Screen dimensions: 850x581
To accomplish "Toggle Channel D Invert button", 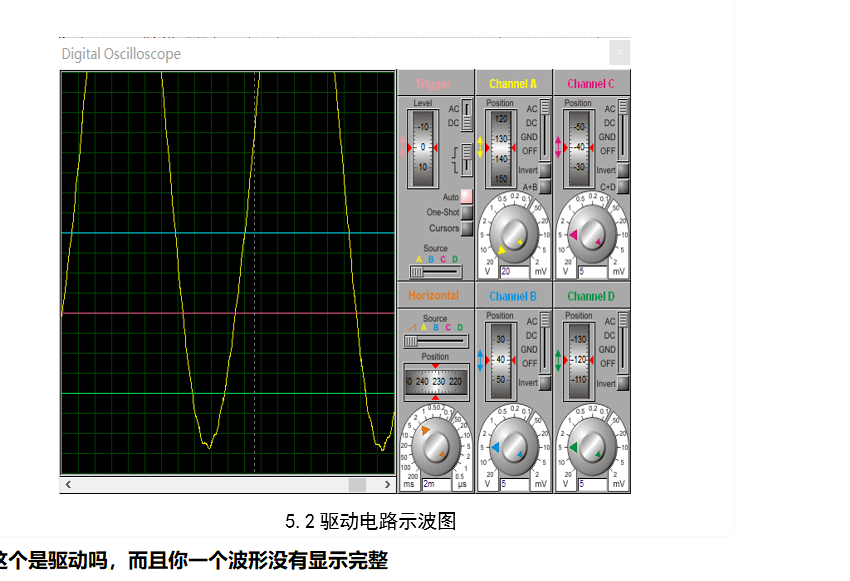I will pos(623,383).
